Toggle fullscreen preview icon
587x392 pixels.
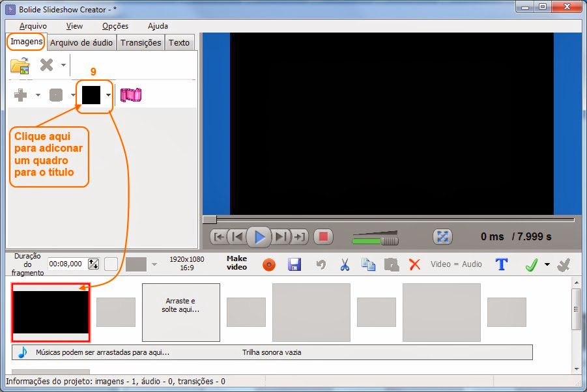442,237
